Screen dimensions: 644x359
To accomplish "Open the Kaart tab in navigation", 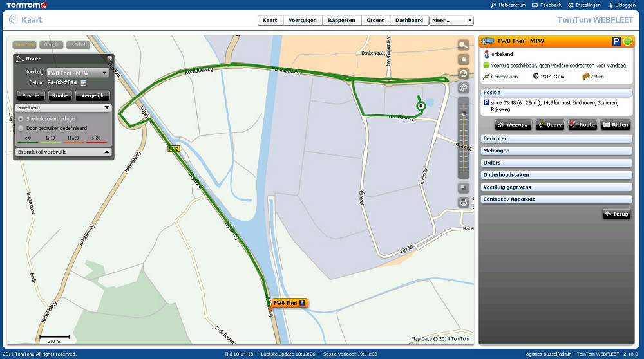I will click(x=270, y=20).
